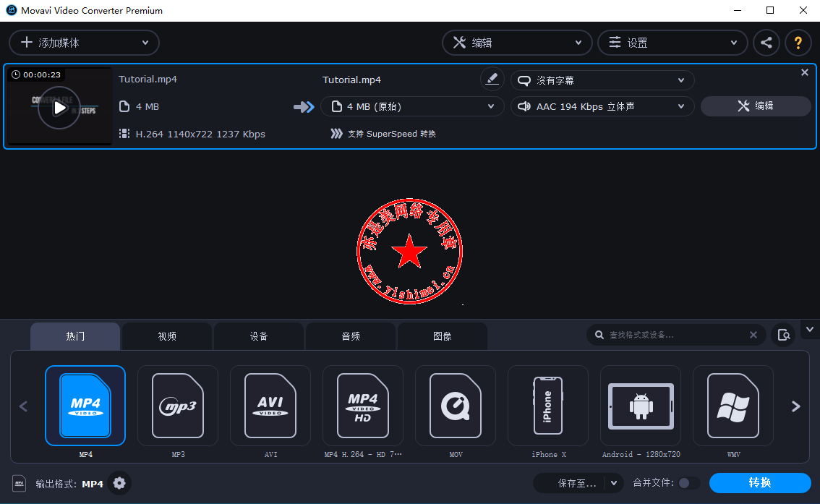The width and height of the screenshot is (820, 504).
Task: Switch to the 视频 video tab
Action: click(167, 336)
